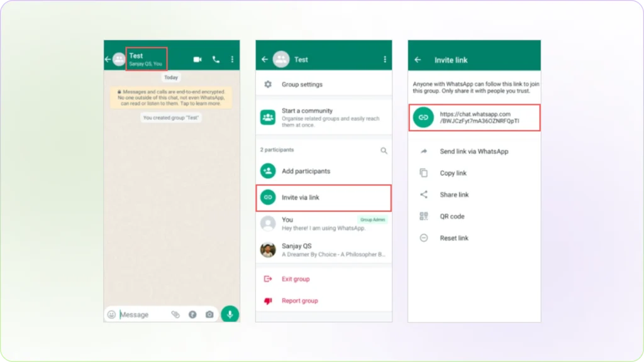Open the camera from message bar

point(209,314)
